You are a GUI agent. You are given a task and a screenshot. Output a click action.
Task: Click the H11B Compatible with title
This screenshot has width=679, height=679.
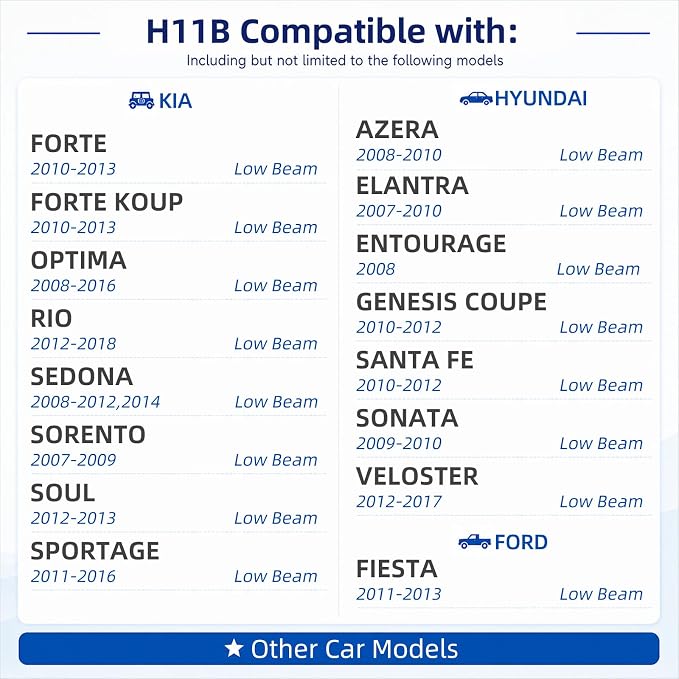point(332,31)
